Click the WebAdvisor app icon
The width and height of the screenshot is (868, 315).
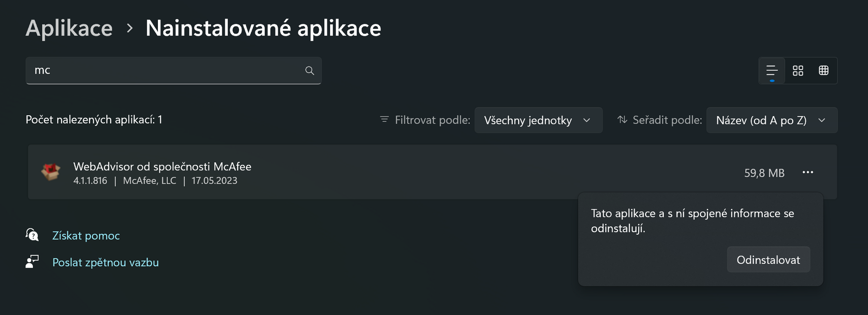pos(51,172)
